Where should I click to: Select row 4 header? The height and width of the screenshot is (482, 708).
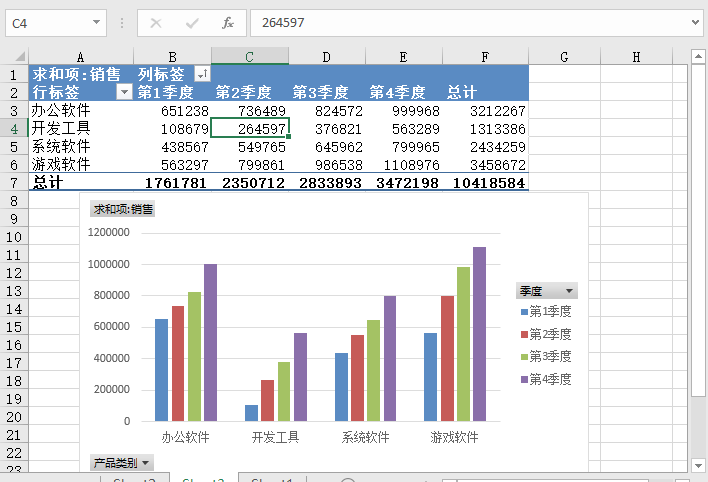click(x=14, y=129)
